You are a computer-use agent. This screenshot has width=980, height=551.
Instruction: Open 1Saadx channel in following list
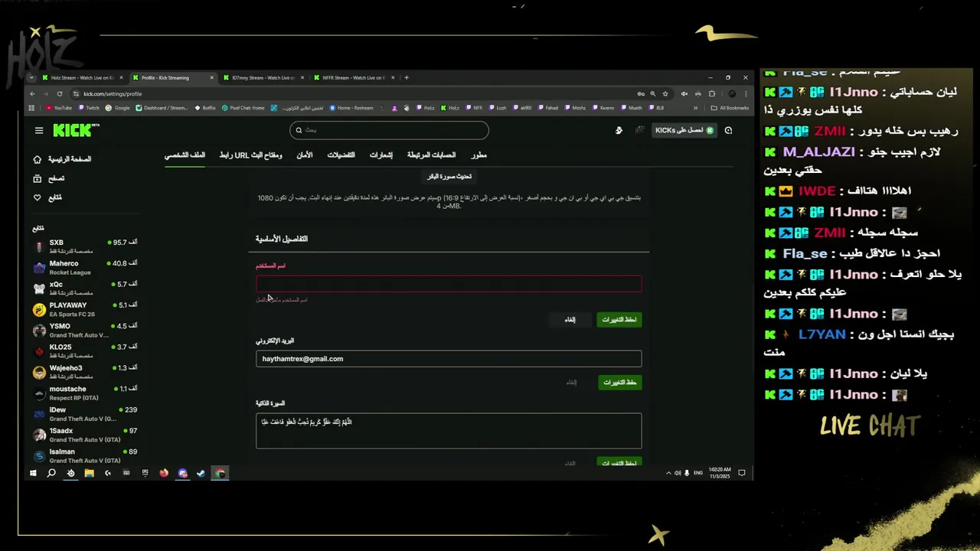point(85,435)
